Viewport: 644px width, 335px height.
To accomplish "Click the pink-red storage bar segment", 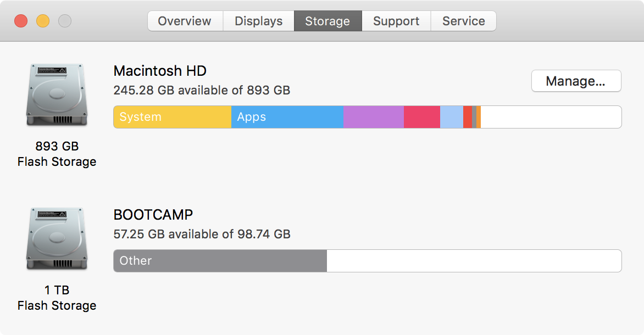I will tap(421, 117).
